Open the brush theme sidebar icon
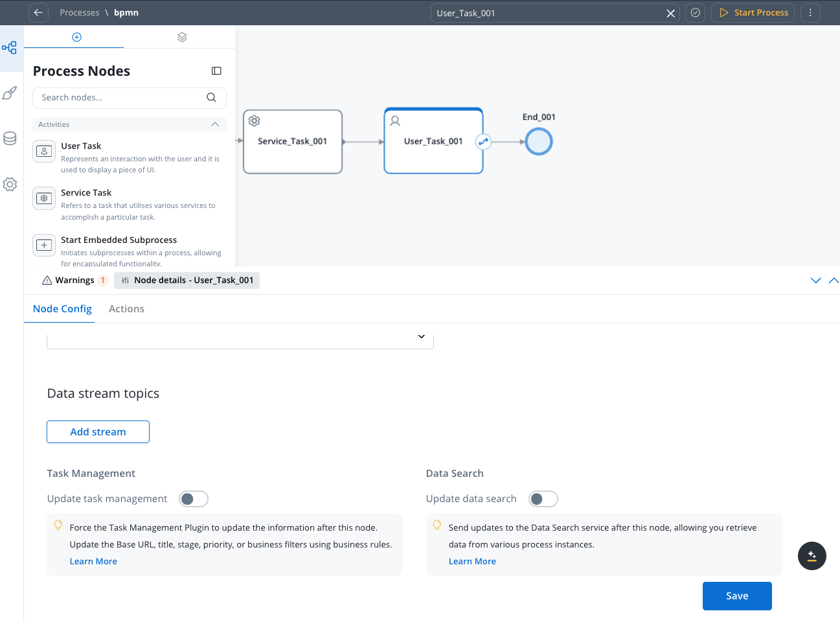Viewport: 840px width, 622px height. click(x=10, y=93)
